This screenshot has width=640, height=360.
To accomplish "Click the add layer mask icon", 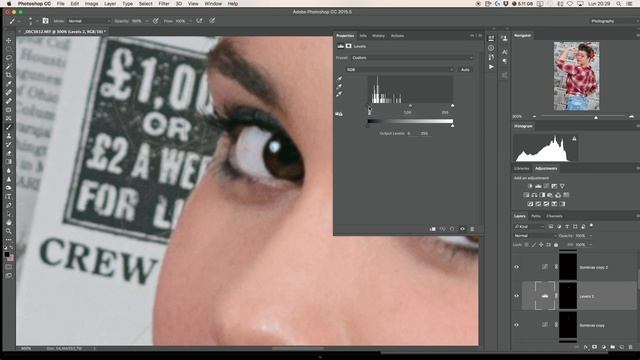I will [x=594, y=347].
